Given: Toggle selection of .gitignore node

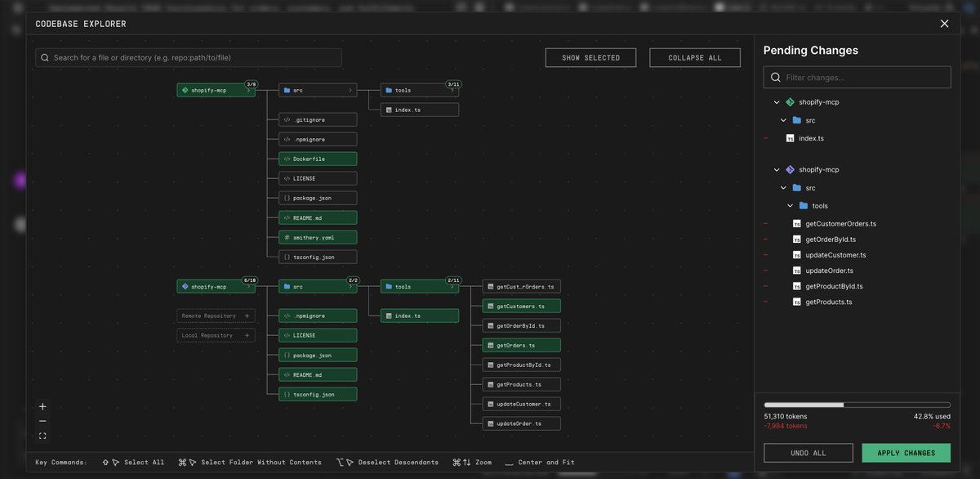Looking at the screenshot, I should (x=318, y=119).
